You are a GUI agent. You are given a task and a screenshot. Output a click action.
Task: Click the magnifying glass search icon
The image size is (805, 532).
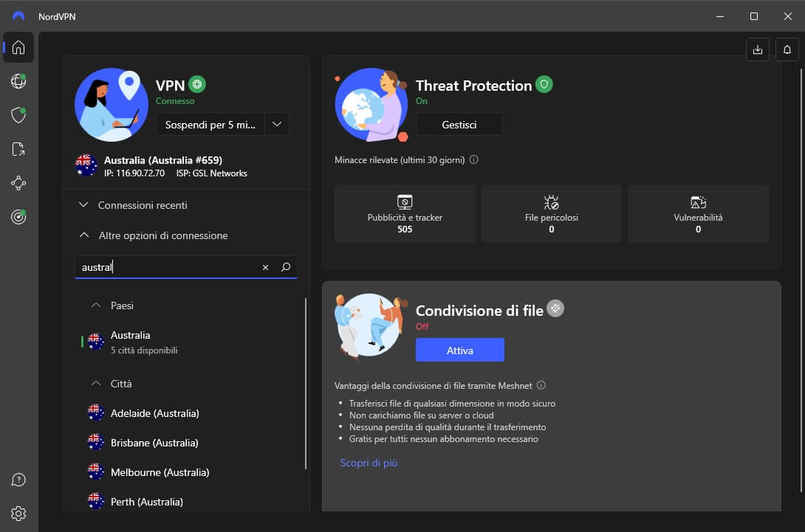pyautogui.click(x=286, y=267)
